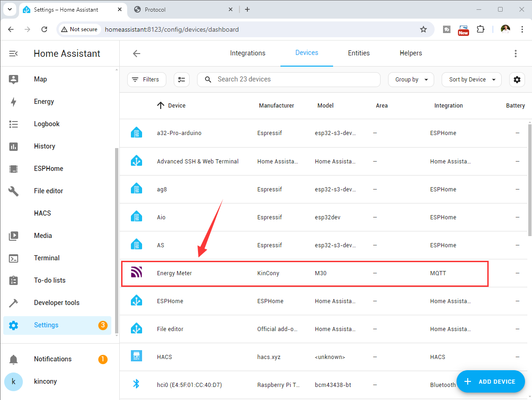Click the back arrow in settings header

[x=136, y=54]
